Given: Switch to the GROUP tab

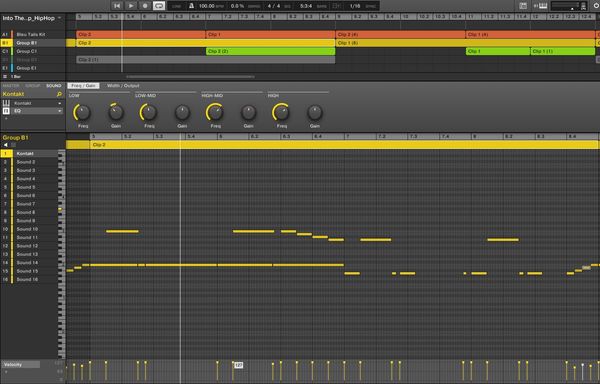Looking at the screenshot, I should pyautogui.click(x=33, y=86).
